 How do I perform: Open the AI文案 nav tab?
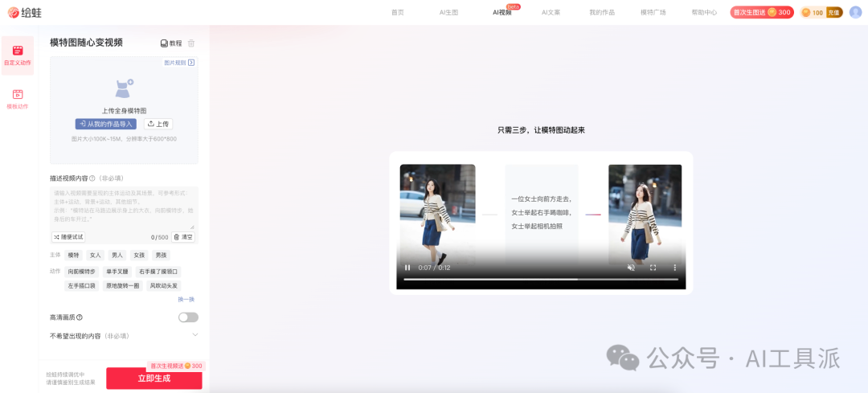point(551,12)
